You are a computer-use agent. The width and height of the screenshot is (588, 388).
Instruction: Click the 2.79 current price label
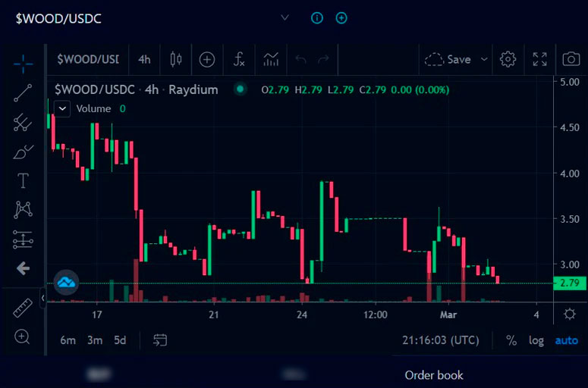pos(570,283)
